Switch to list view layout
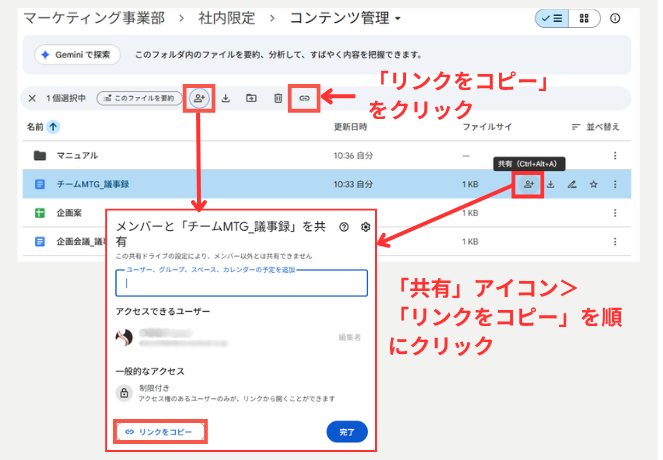663x460 pixels. [x=552, y=19]
